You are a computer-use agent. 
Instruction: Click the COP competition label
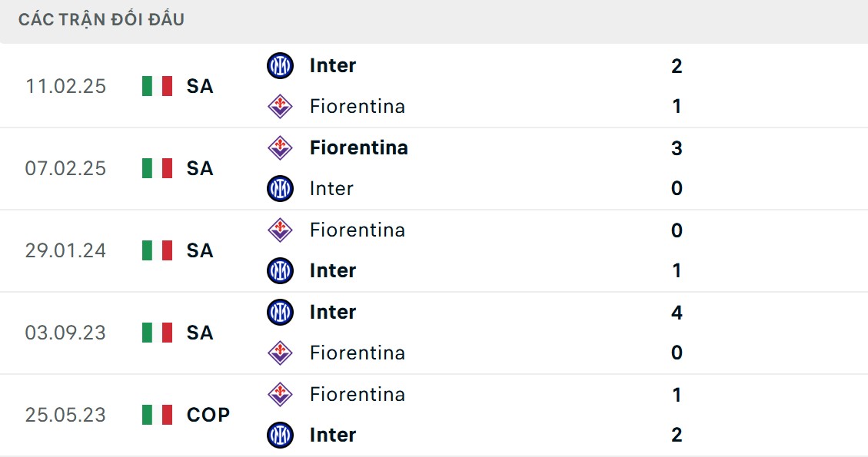(x=206, y=415)
